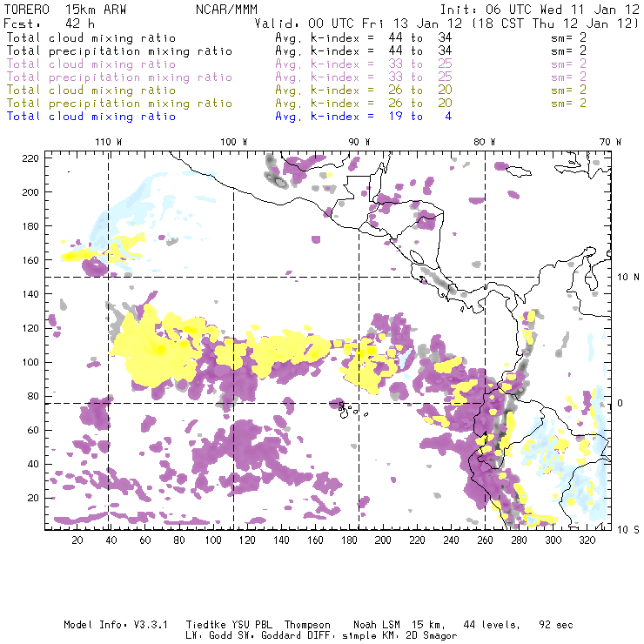Click the black 'Total precipitation mixing ratio' legend label
The image size is (644, 644).
[x=119, y=51]
